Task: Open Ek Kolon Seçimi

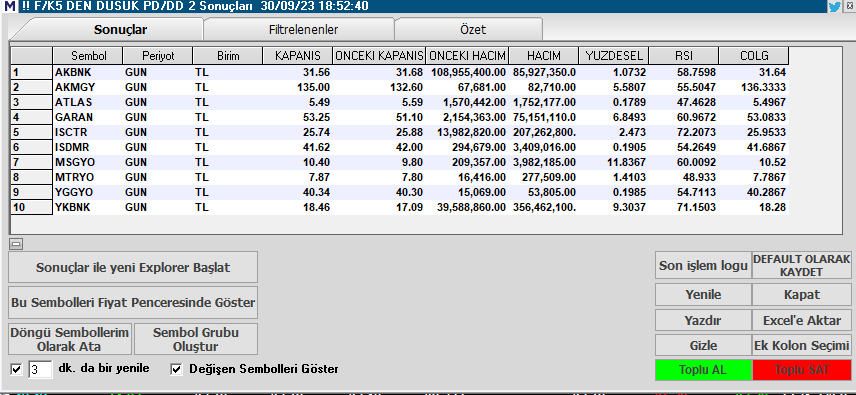Action: pyautogui.click(x=801, y=345)
